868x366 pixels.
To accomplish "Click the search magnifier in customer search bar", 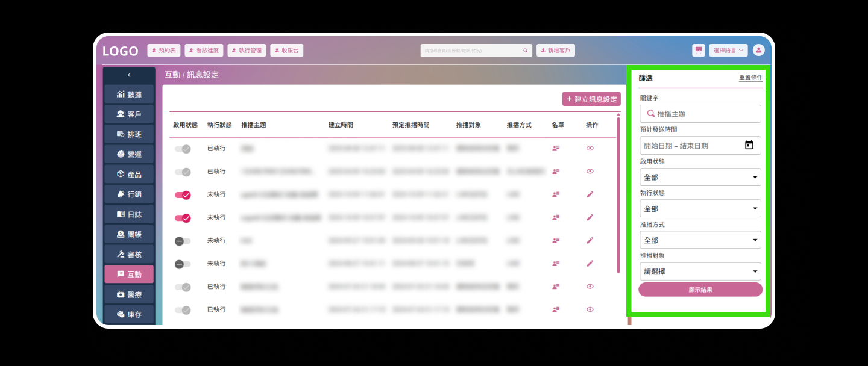I will [x=526, y=51].
